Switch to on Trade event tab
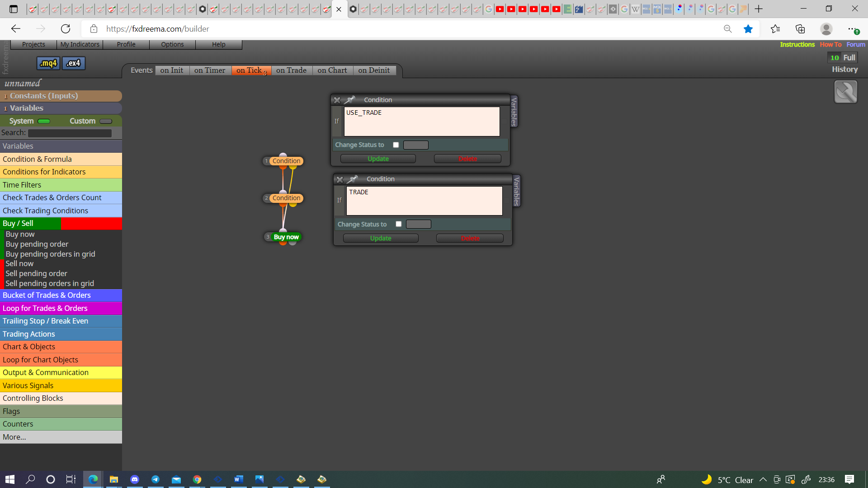Image resolution: width=868 pixels, height=488 pixels. 291,70
